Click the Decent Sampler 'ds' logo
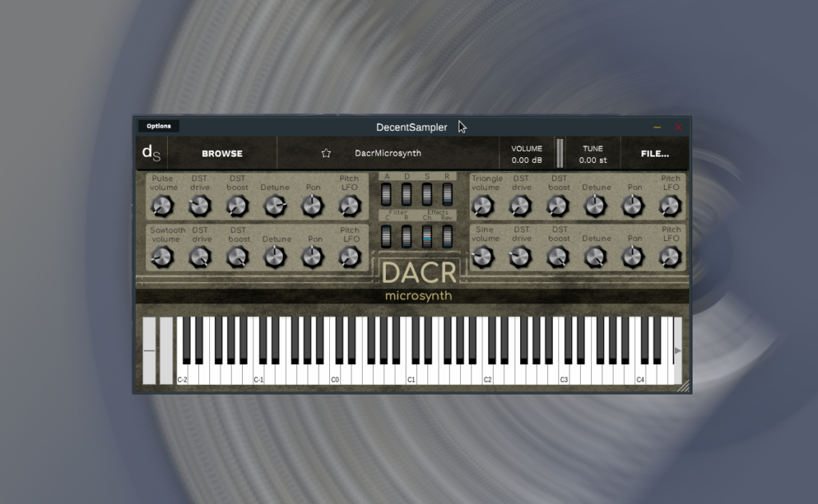The height and width of the screenshot is (504, 818). point(151,153)
